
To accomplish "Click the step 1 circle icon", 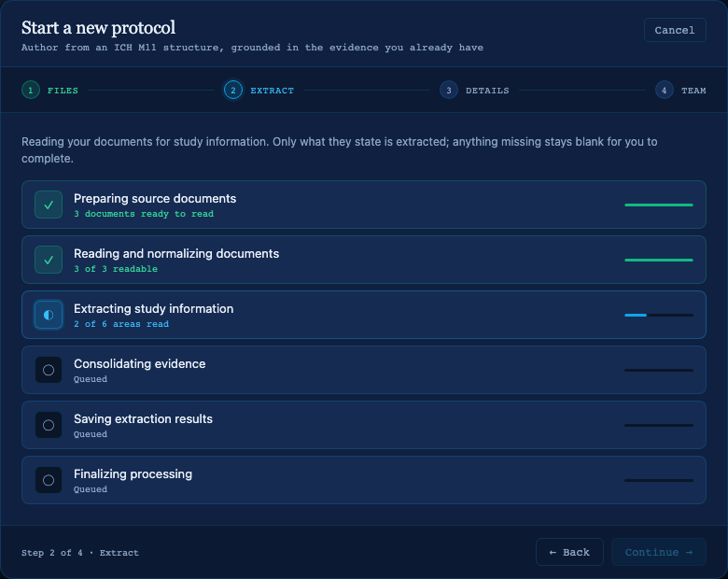I will point(31,91).
